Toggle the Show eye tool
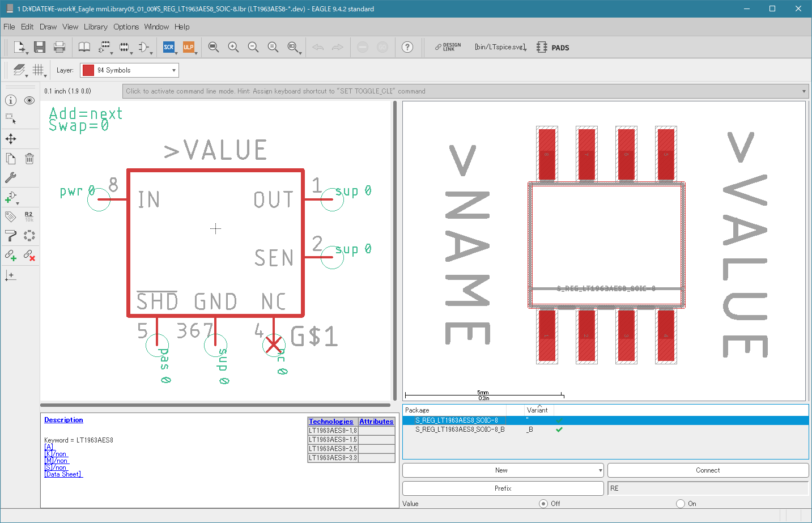812x523 pixels. point(29,100)
